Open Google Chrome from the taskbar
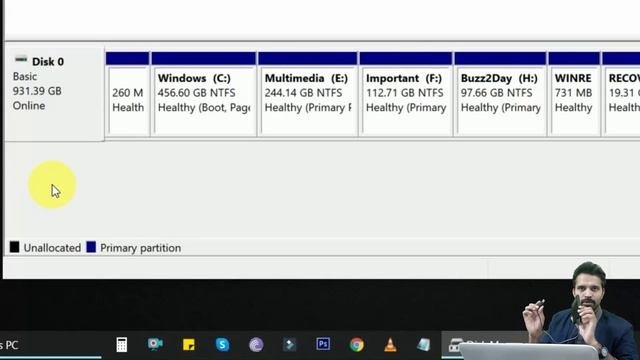The height and width of the screenshot is (360, 640). [x=356, y=344]
